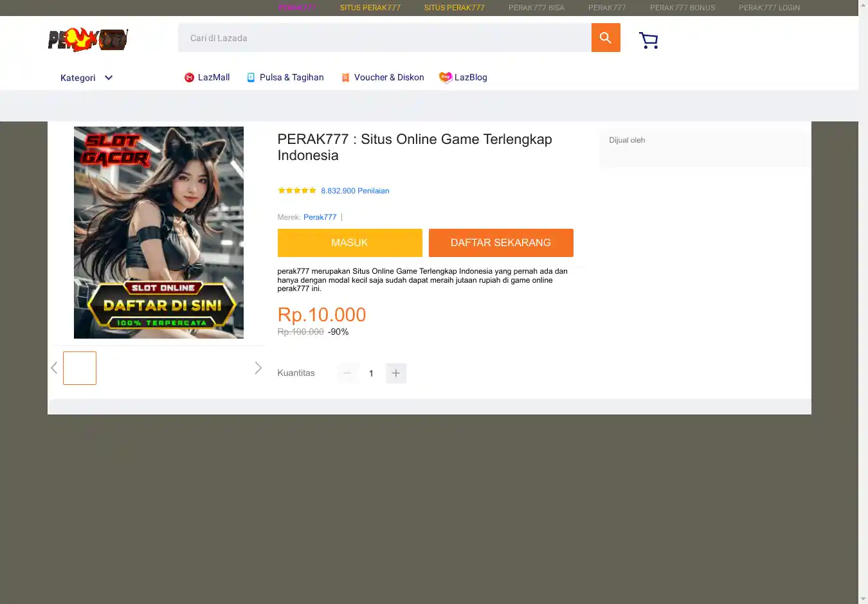Click the LazMall icon link
Image resolution: width=868 pixels, height=604 pixels.
click(x=190, y=78)
